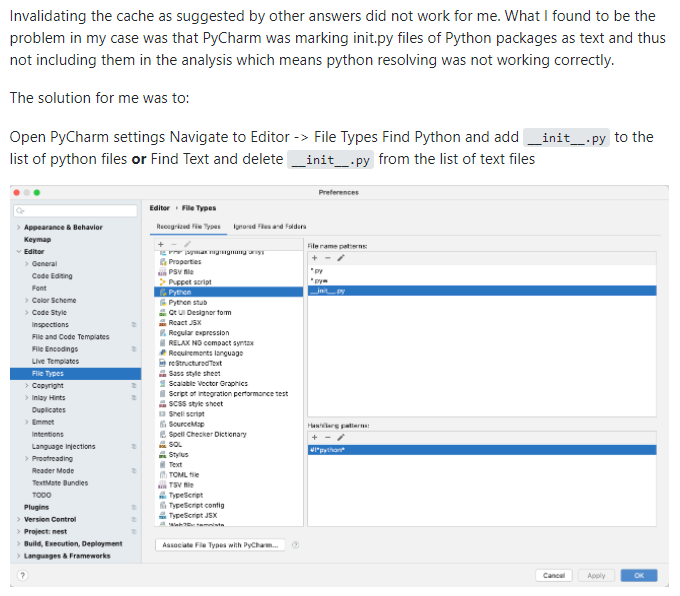680x596 pixels.
Task: Click the Sass style sheet icon
Action: 163,373
